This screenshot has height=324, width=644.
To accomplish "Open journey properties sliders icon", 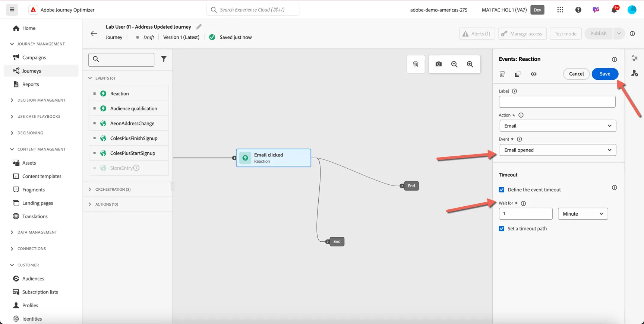I will point(634,58).
